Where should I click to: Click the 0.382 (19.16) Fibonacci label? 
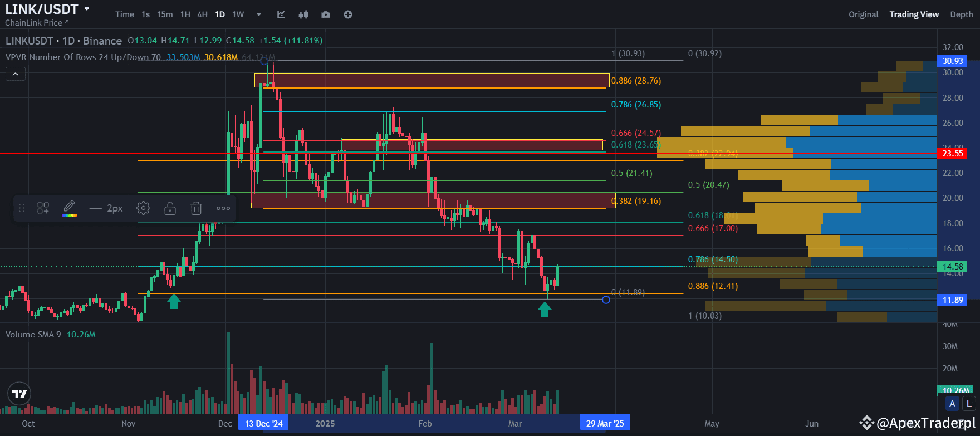pos(636,201)
